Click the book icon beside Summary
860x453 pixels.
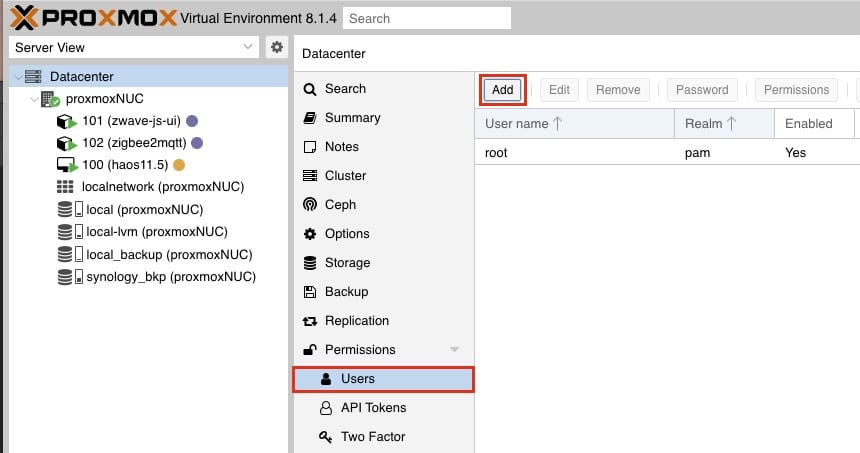(x=310, y=117)
